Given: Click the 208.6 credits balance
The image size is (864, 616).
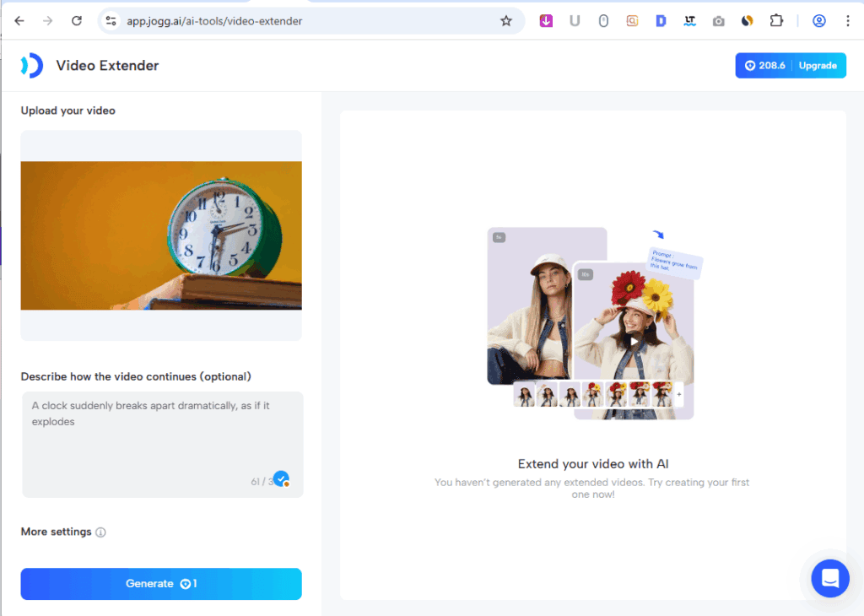Looking at the screenshot, I should (764, 66).
